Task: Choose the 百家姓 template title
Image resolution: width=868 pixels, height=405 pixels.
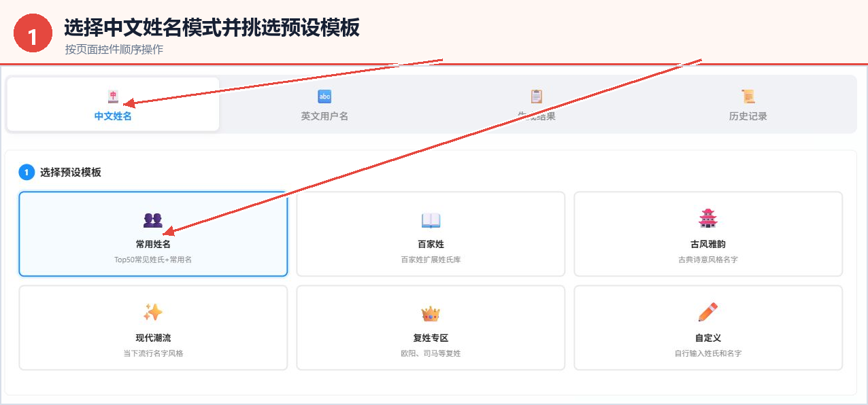Action: pos(431,244)
